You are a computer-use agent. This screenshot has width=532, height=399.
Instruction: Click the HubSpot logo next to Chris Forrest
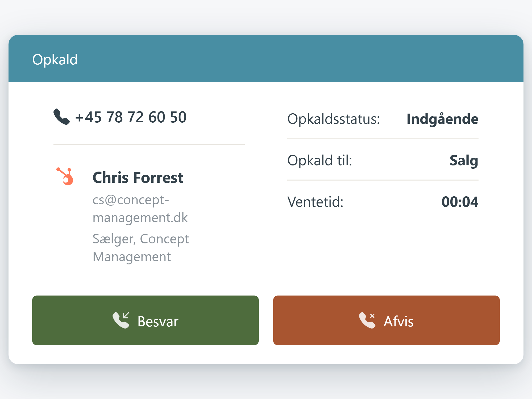[65, 176]
